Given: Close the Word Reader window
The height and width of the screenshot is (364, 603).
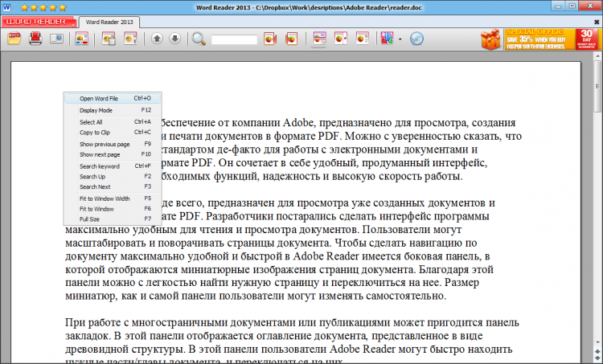Looking at the screenshot, I should coord(590,6).
